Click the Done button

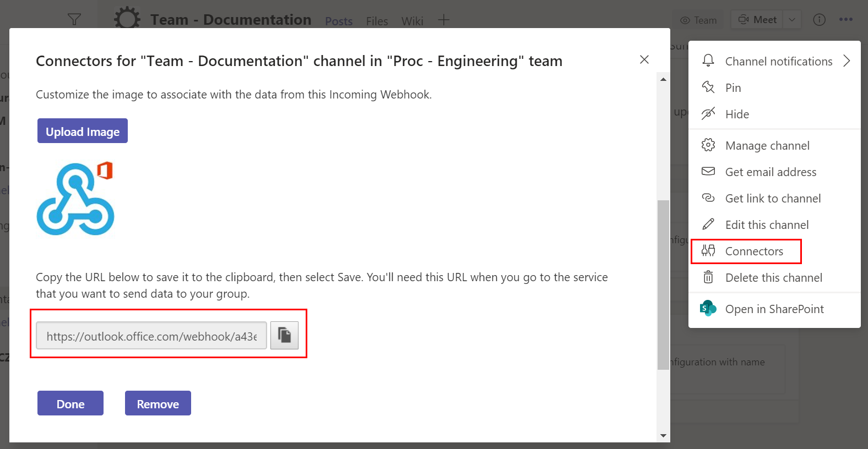click(70, 403)
